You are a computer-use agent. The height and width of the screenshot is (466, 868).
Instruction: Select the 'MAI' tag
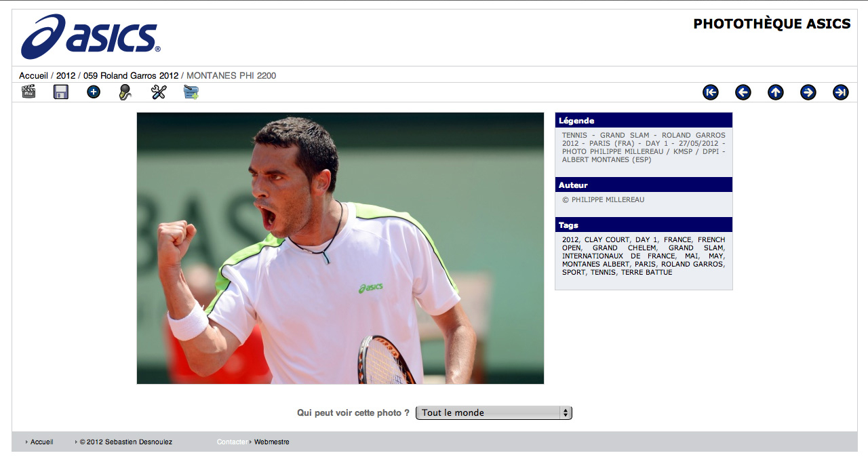tap(692, 256)
